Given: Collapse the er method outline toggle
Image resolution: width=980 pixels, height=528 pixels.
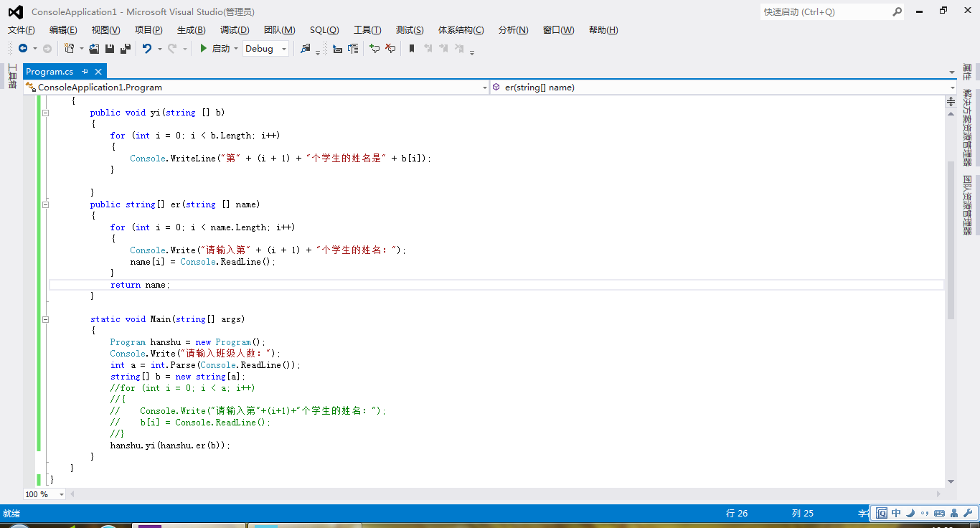Looking at the screenshot, I should tap(46, 204).
